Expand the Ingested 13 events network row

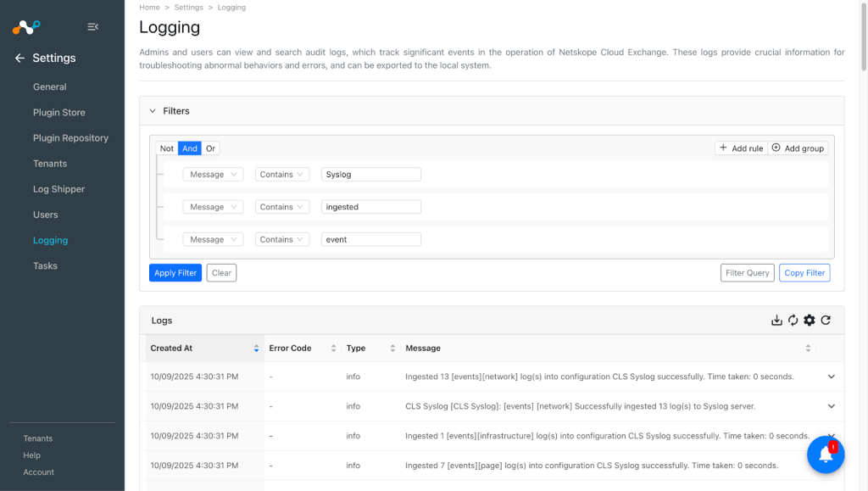831,377
